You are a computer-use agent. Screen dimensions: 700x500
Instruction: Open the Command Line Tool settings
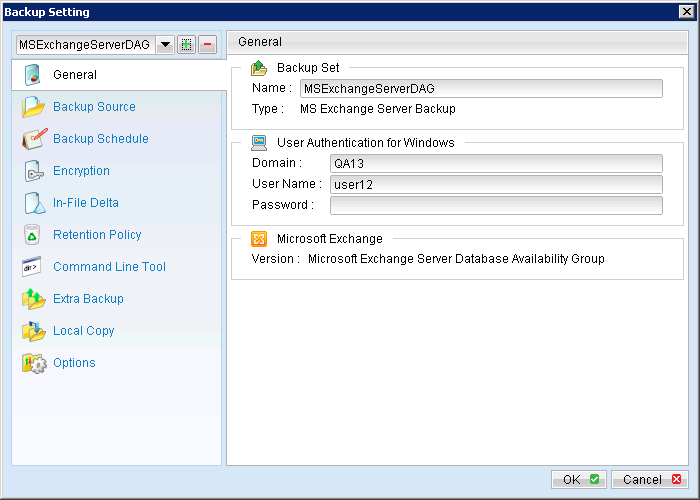click(109, 267)
